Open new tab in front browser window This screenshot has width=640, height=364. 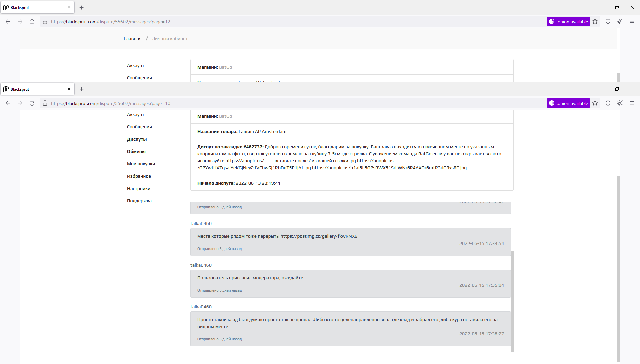81,89
